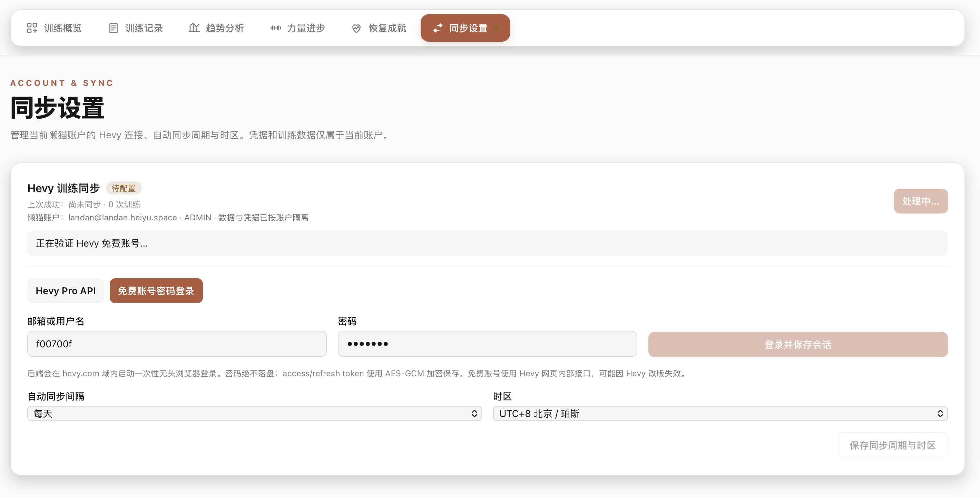Select the 恢复成就 tab
The height and width of the screenshot is (498, 980).
tap(379, 28)
